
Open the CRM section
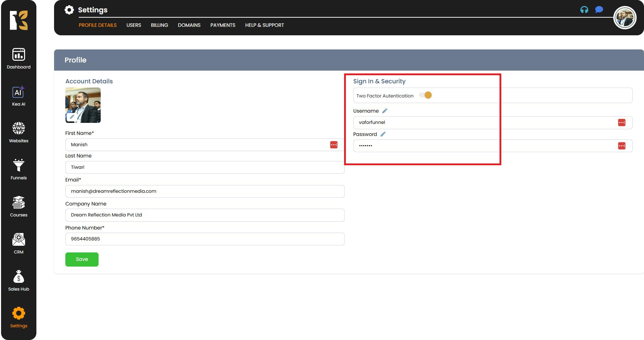[19, 244]
